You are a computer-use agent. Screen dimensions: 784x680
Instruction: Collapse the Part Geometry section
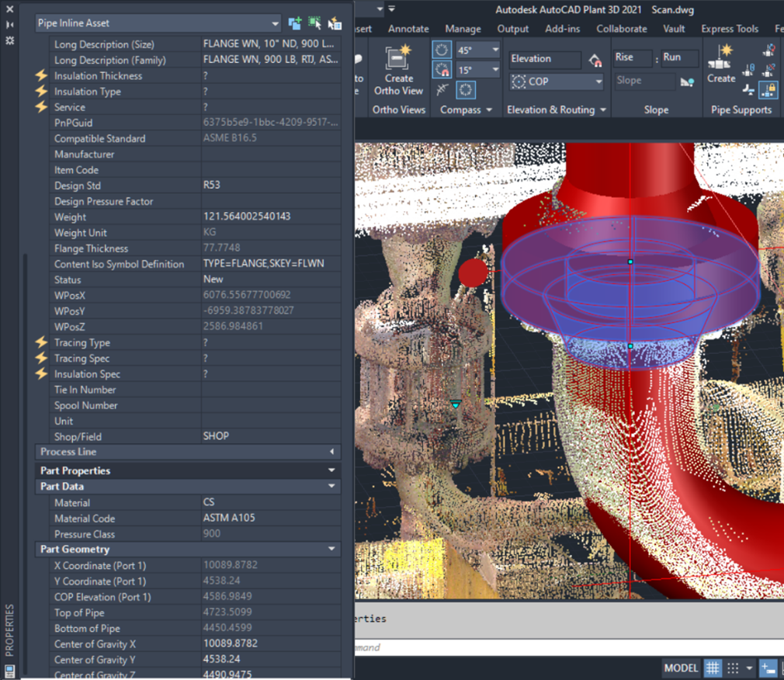pos(331,549)
